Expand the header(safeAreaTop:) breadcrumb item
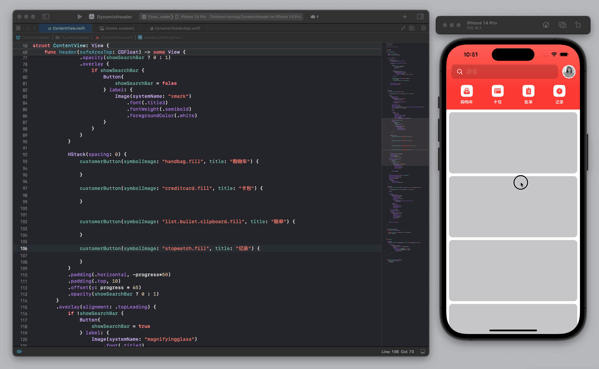599x369 pixels. [x=160, y=37]
